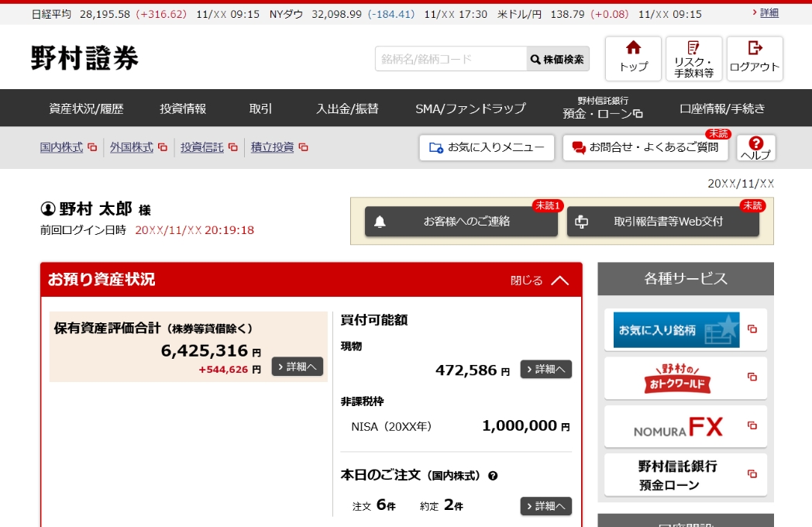Viewport: 812px width, 527px height.
Task: Open the NOMURA FX banner
Action: [678, 426]
